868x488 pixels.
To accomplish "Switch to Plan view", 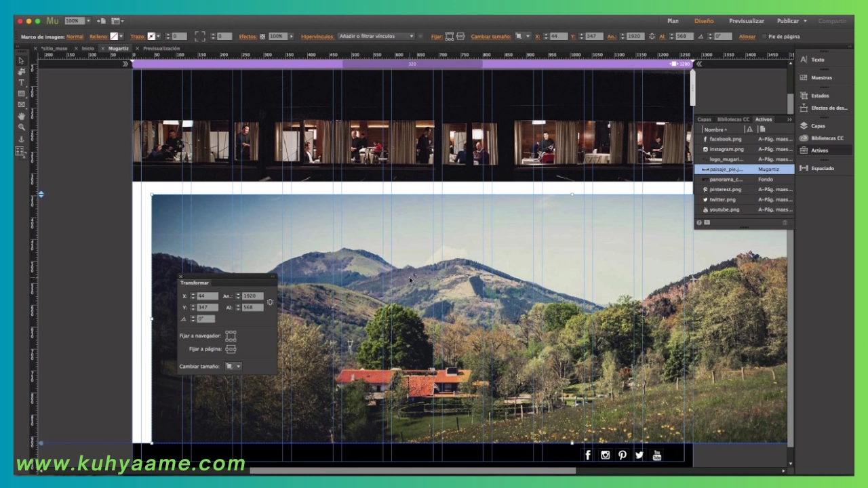I will [x=673, y=21].
